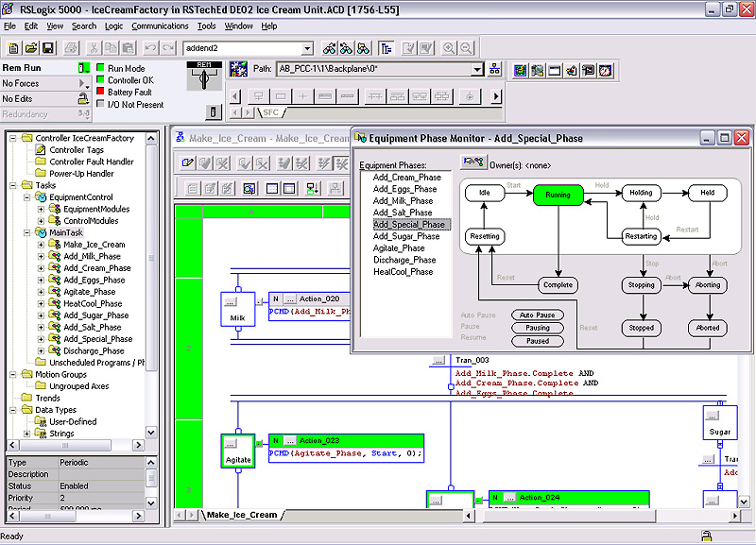756x545 pixels.
Task: Click the Zoom Out magnifier icon
Action: coord(466,48)
